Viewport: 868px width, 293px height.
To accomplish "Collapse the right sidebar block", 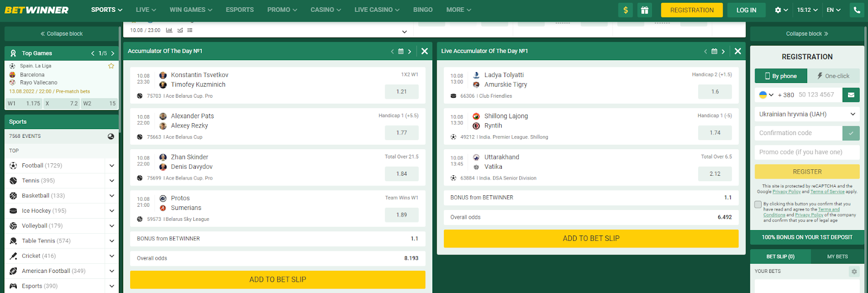I will pos(807,34).
